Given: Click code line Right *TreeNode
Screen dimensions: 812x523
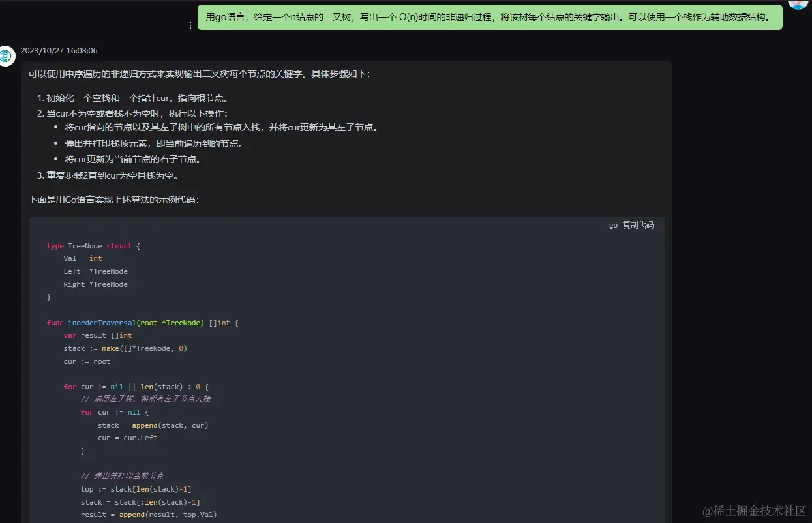Looking at the screenshot, I should pos(96,284).
